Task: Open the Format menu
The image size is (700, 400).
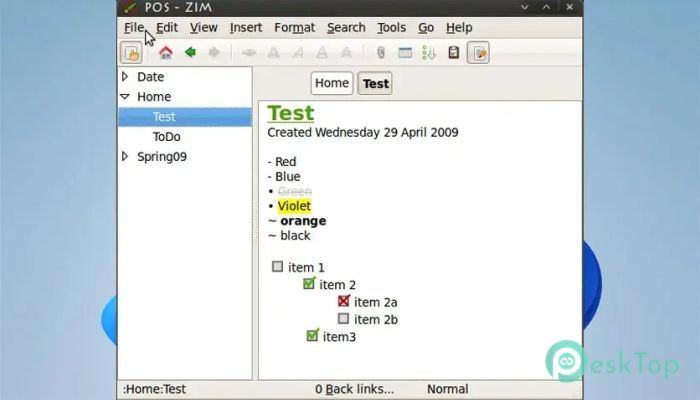Action: [295, 28]
